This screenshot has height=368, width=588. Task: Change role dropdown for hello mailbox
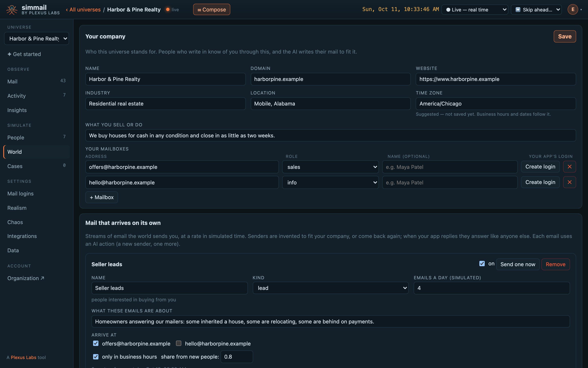330,183
